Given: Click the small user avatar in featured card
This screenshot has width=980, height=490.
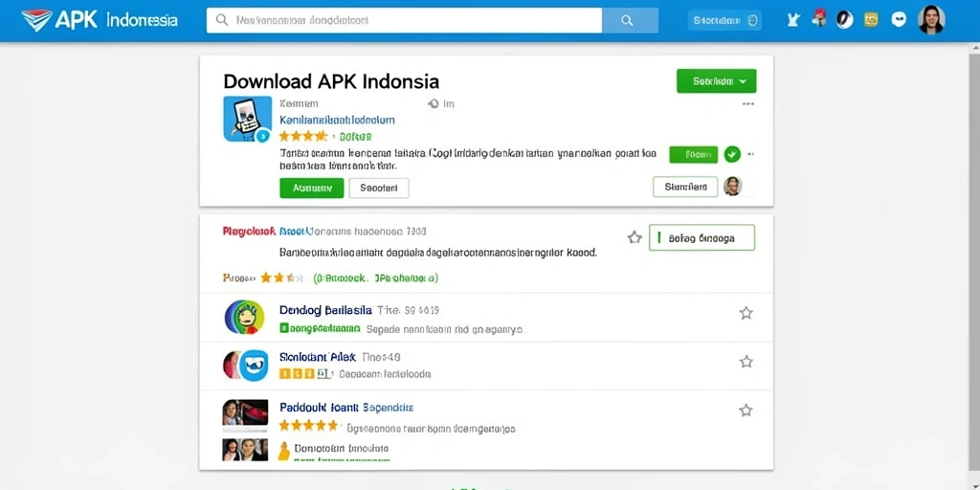Looking at the screenshot, I should 732,187.
